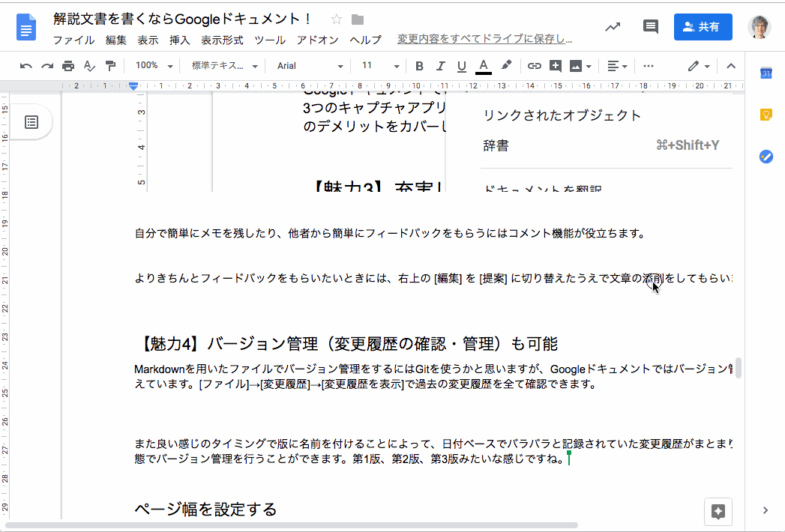Select the paint format tool
This screenshot has height=532, width=785.
point(110,66)
